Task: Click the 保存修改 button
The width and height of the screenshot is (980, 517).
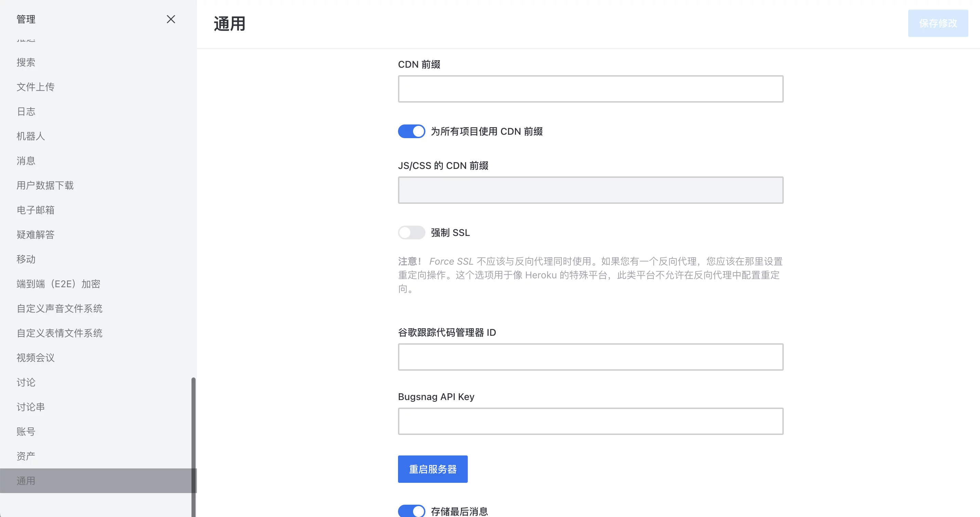Action: pos(938,23)
